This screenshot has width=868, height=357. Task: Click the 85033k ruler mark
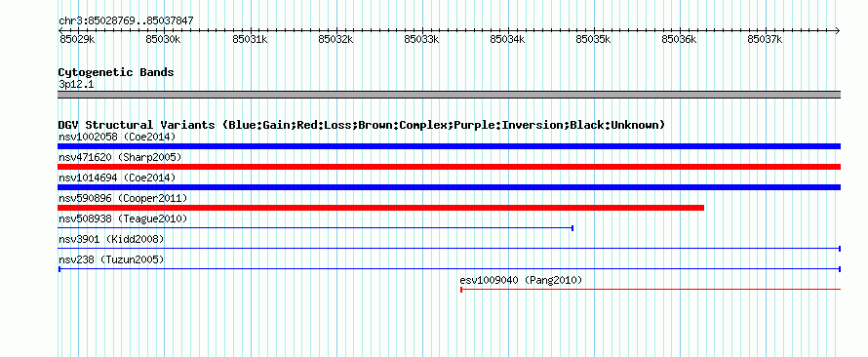[x=421, y=39]
